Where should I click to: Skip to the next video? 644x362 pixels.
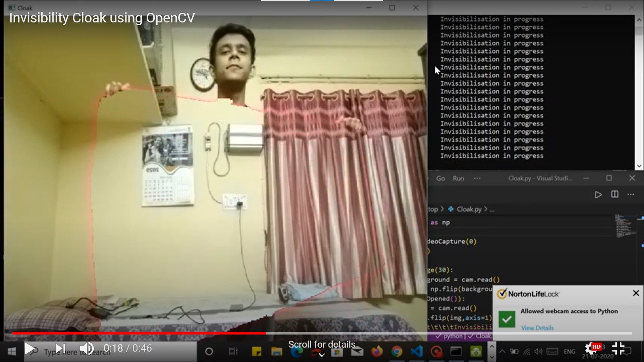coord(60,349)
